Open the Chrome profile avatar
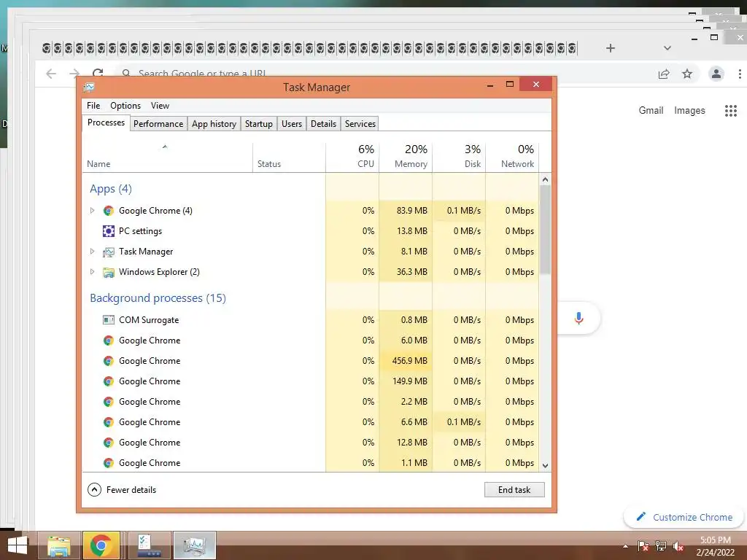Viewport: 747px width, 560px height. pyautogui.click(x=716, y=74)
